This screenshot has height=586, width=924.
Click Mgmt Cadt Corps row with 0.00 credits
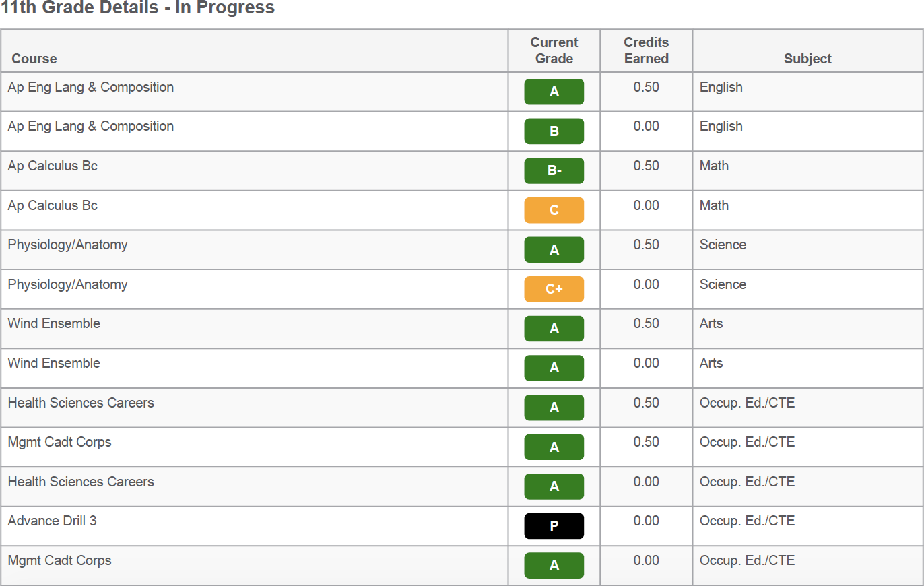tap(462, 565)
